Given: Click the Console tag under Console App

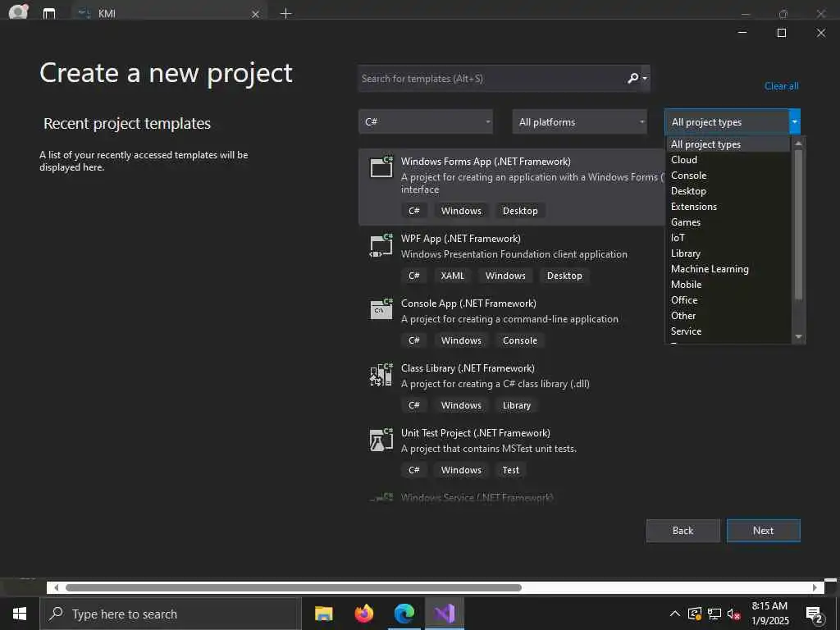Looking at the screenshot, I should (519, 340).
